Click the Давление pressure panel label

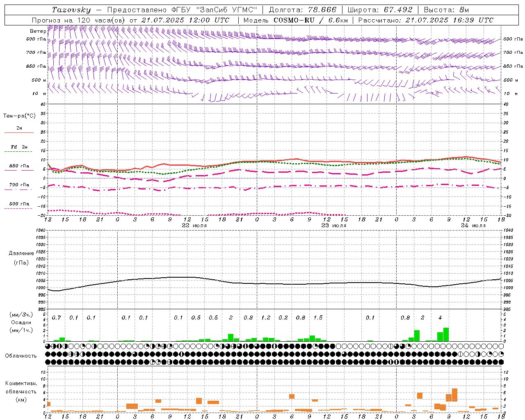[21, 253]
